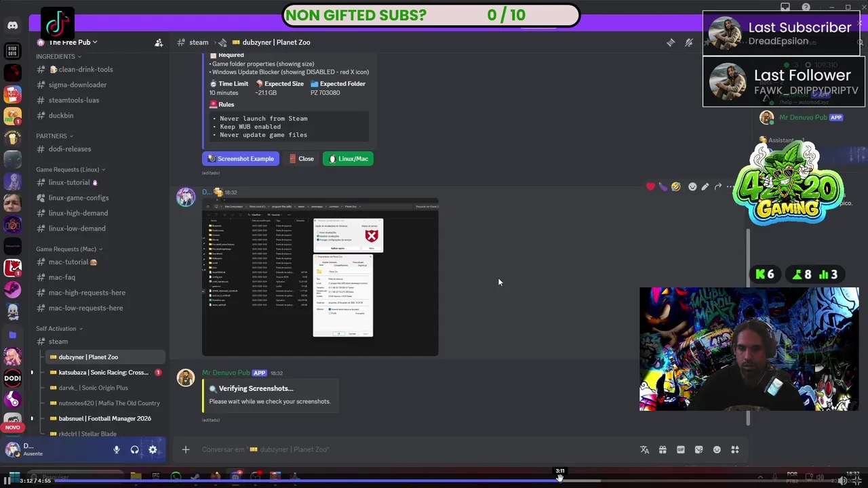Select dubzyner | Planet Zoo thread

pyautogui.click(x=105, y=357)
